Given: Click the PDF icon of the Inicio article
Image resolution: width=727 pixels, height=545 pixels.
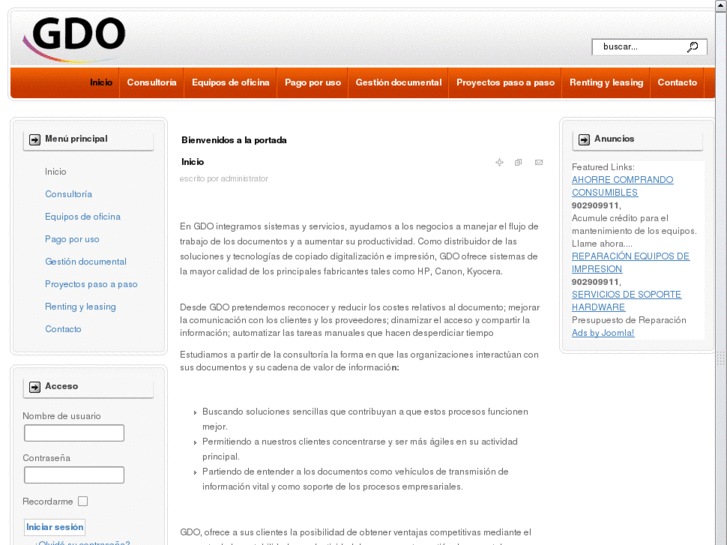Looking at the screenshot, I should coord(499,162).
